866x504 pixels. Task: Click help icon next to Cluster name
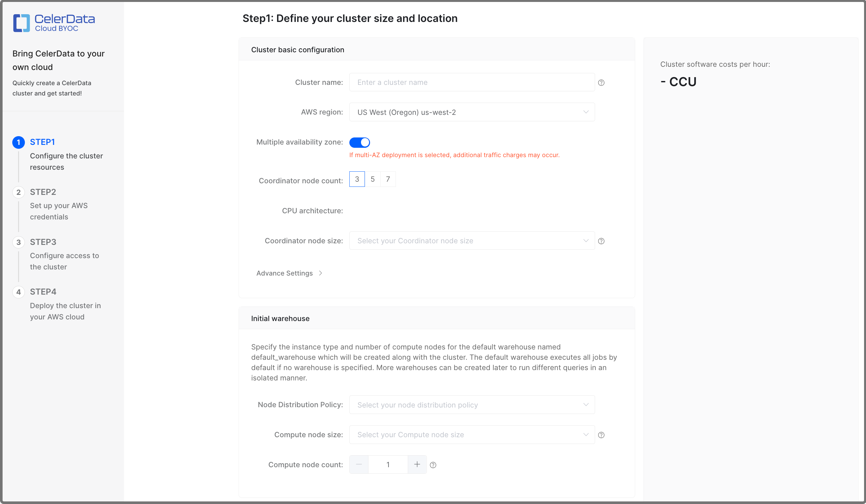(601, 82)
